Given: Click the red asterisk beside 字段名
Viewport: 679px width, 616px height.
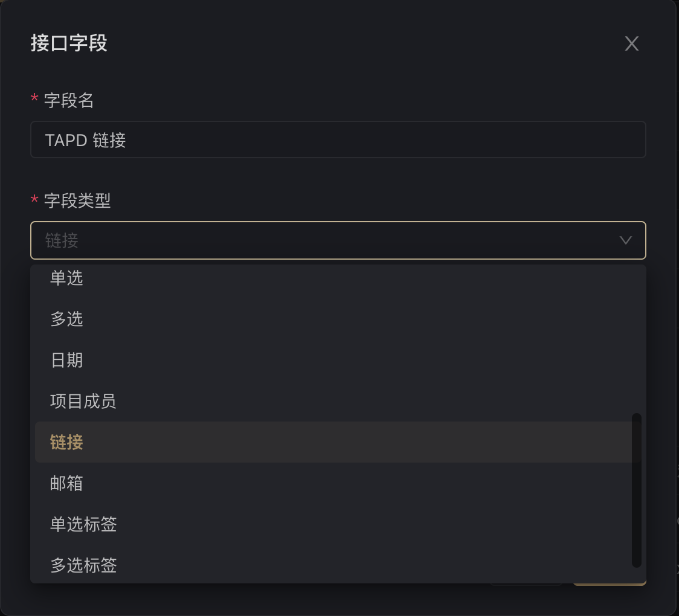Looking at the screenshot, I should (x=34, y=100).
